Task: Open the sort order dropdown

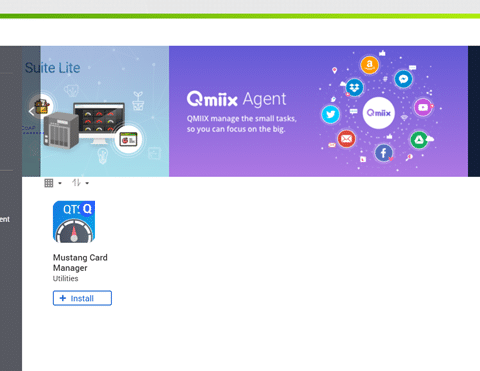Action: tap(80, 183)
